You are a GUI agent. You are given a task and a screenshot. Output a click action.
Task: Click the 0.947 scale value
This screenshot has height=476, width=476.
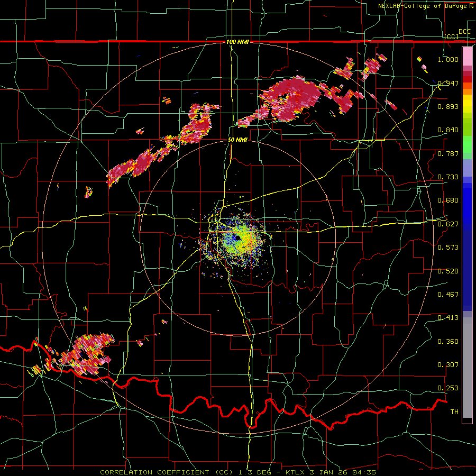pos(448,83)
